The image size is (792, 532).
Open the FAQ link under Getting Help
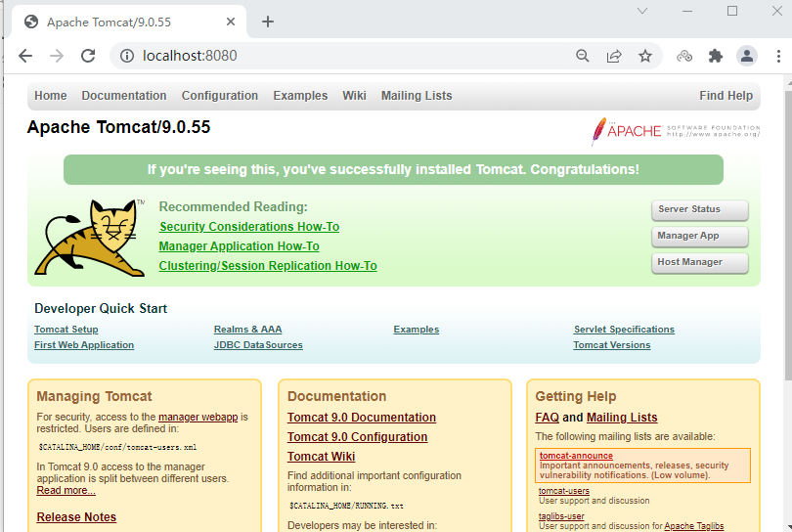coord(547,418)
